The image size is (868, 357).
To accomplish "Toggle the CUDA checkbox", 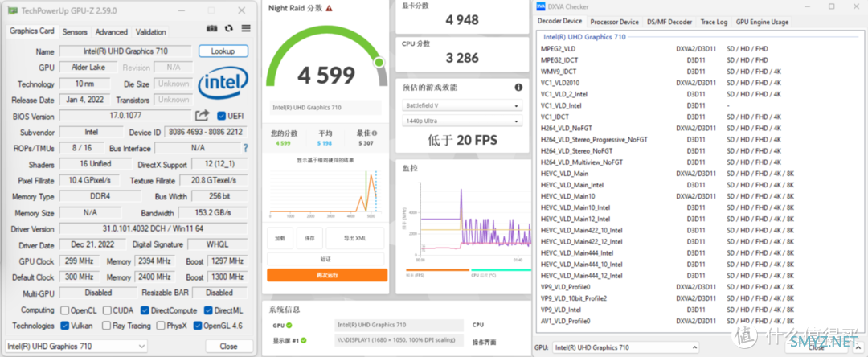I will click(108, 310).
